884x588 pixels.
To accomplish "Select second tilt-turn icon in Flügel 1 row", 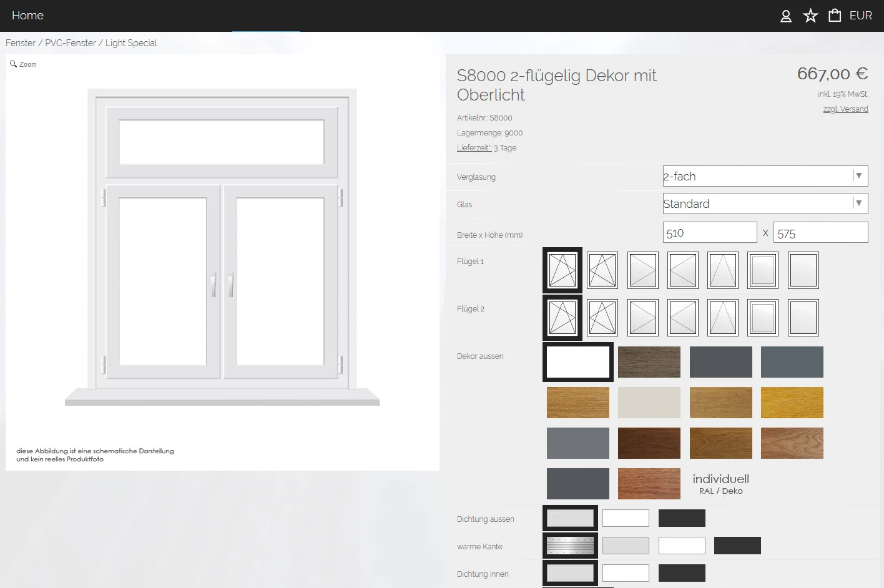I will (x=602, y=270).
